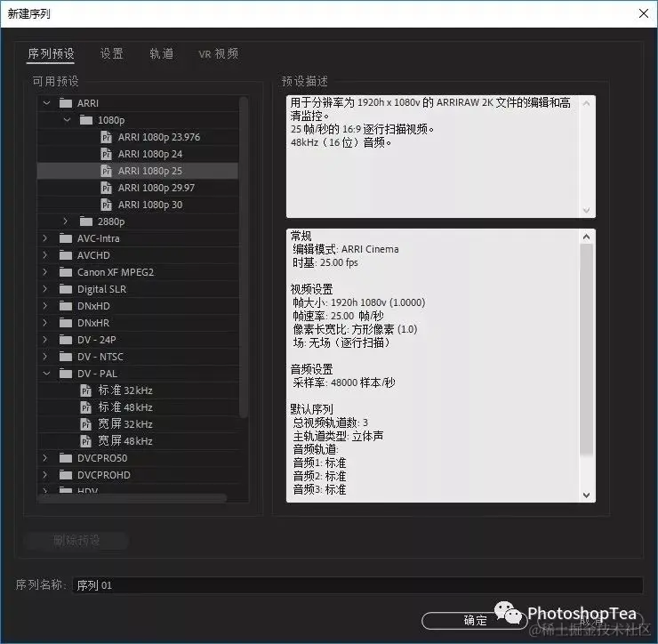Screen dimensions: 658x644
Task: Click the 1080p folder icon
Action: click(x=86, y=120)
